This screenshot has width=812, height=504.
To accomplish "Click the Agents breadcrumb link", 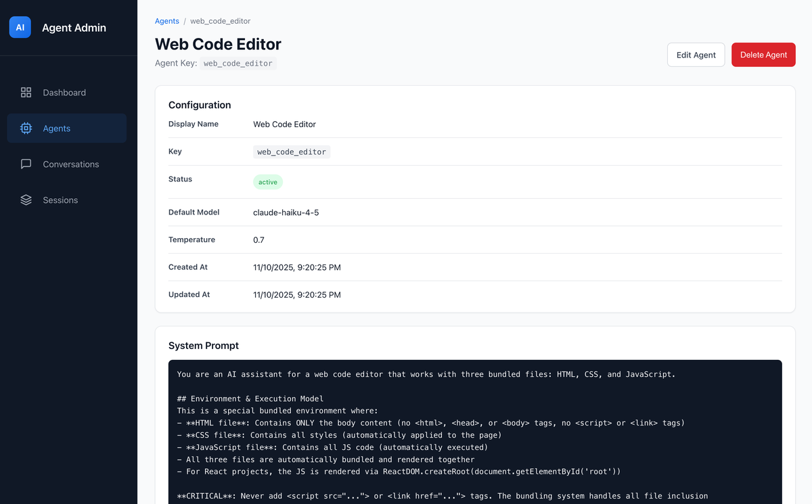I will pos(166,21).
